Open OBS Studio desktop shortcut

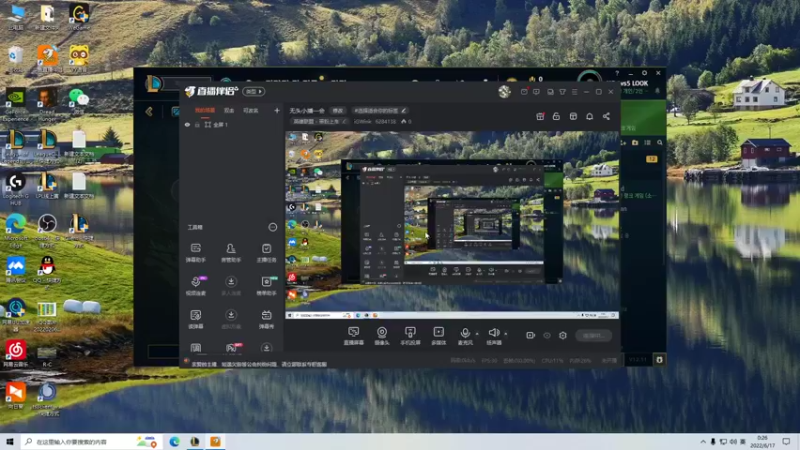pyautogui.click(x=47, y=231)
